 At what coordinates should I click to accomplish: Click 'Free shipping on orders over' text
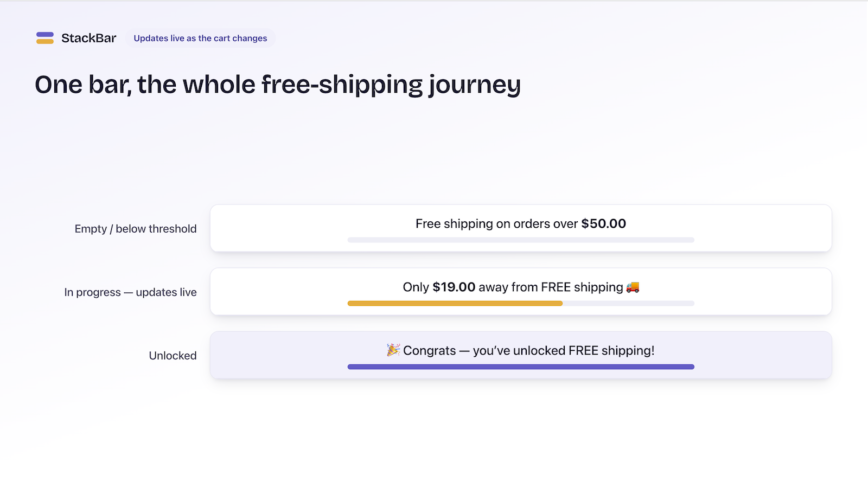click(x=496, y=223)
